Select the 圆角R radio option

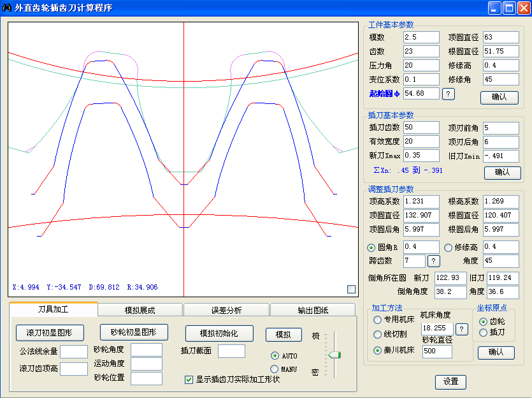pyautogui.click(x=371, y=247)
